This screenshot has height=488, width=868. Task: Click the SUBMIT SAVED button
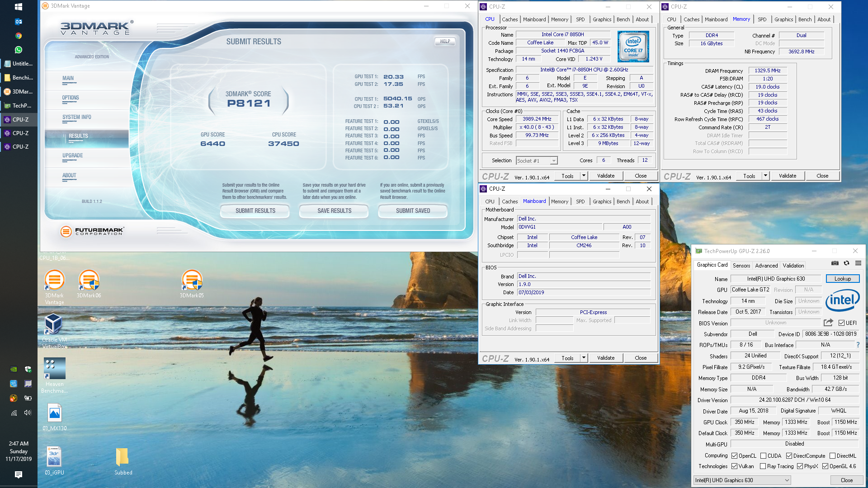413,211
